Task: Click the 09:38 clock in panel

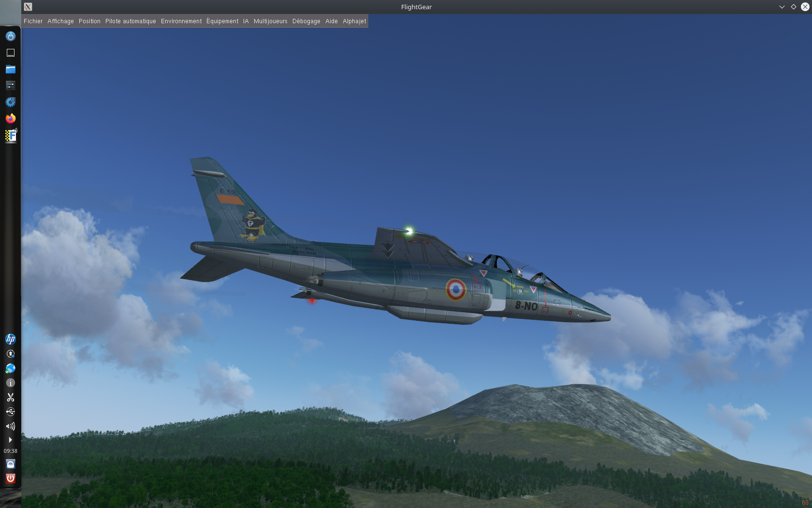Action: pos(10,451)
